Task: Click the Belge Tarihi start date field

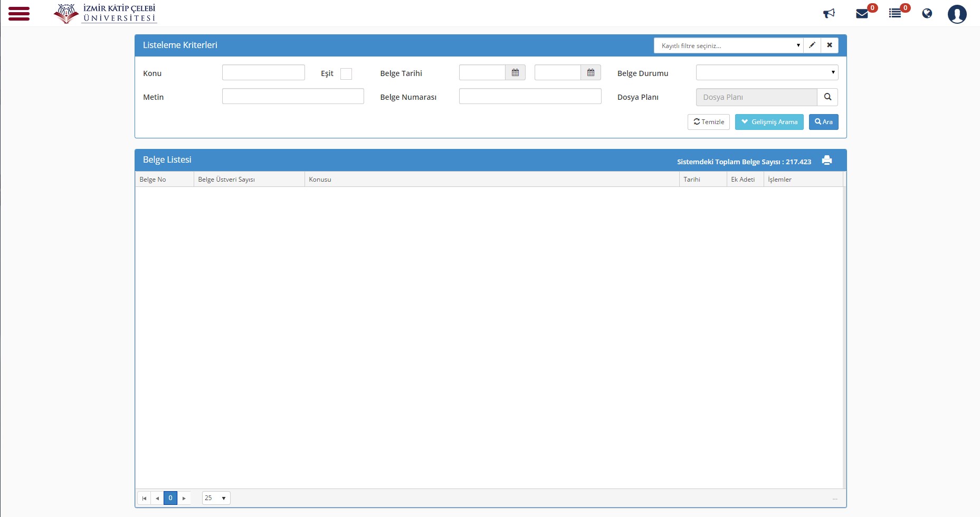Action: 482,73
